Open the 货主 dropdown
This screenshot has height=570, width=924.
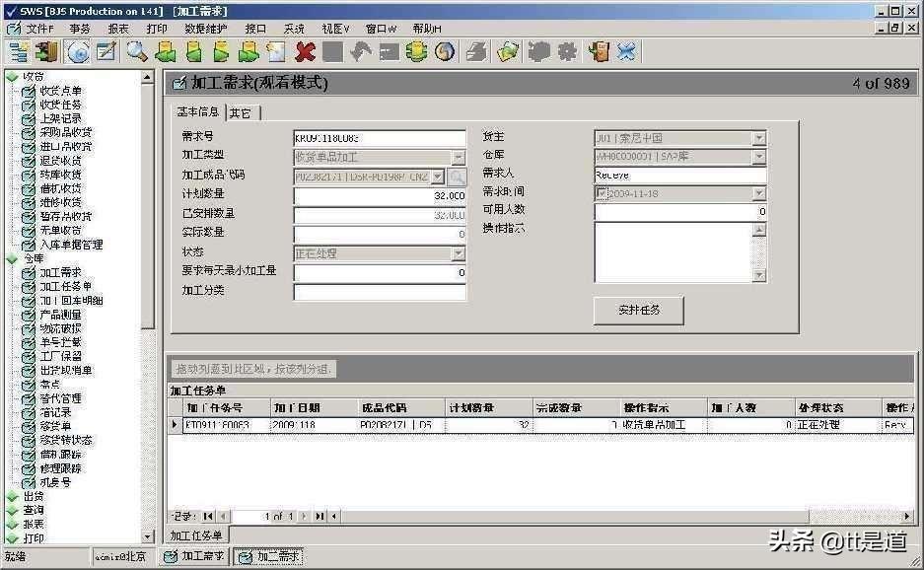759,138
